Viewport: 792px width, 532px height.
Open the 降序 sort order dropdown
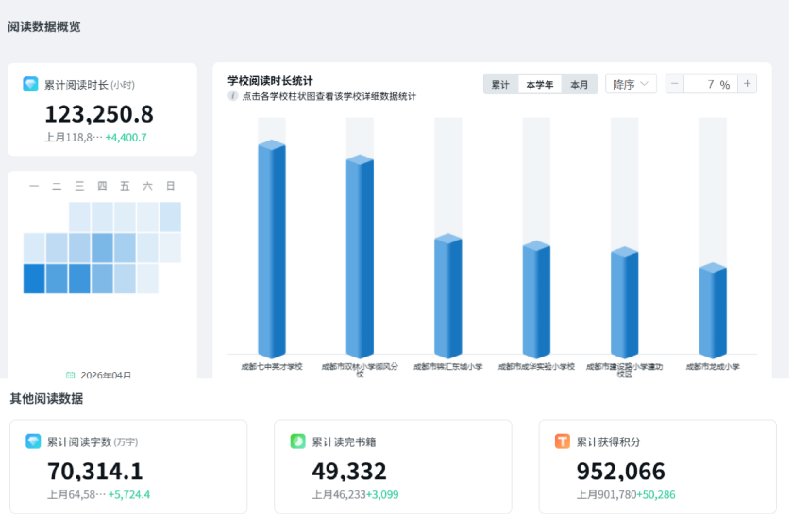(x=631, y=84)
